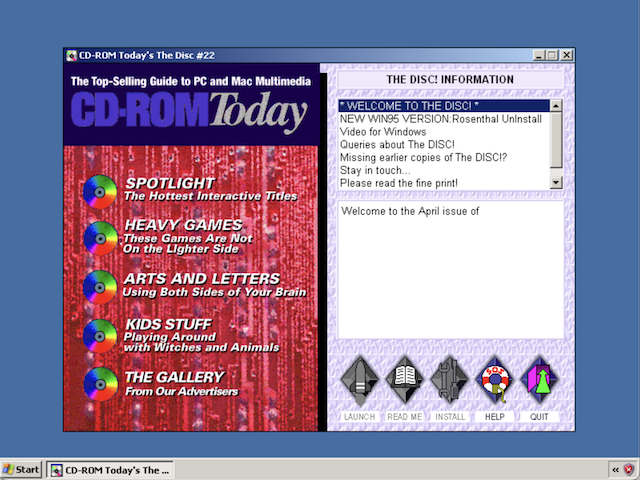
Task: Select 'Please read the fine print!' entry
Action: point(444,183)
